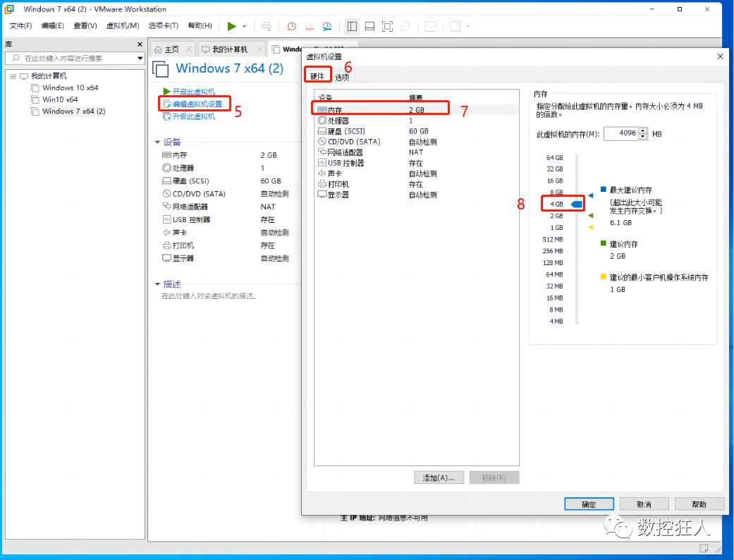Close the 虚拟机设置 dialog
Screen dimensions: 734x560
(720, 56)
